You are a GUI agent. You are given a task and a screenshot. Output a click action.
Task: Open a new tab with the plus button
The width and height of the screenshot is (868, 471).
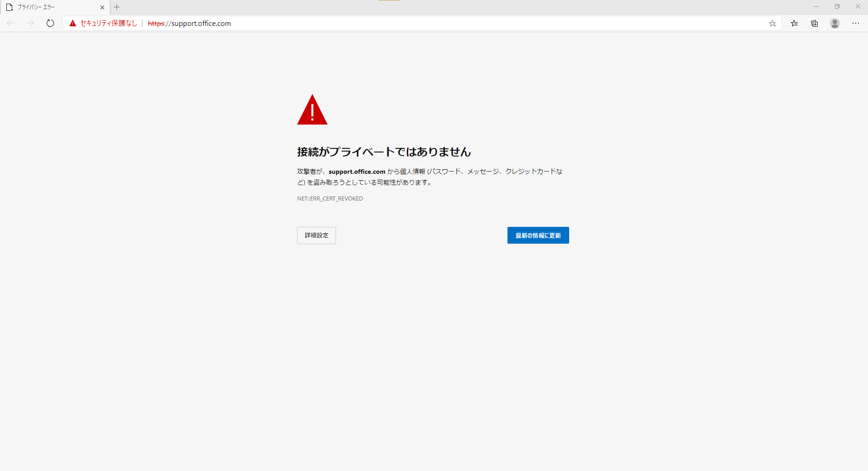click(117, 7)
